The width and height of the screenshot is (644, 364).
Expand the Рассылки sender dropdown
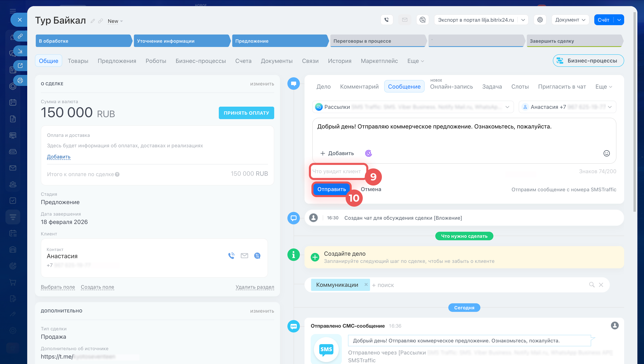coord(507,107)
